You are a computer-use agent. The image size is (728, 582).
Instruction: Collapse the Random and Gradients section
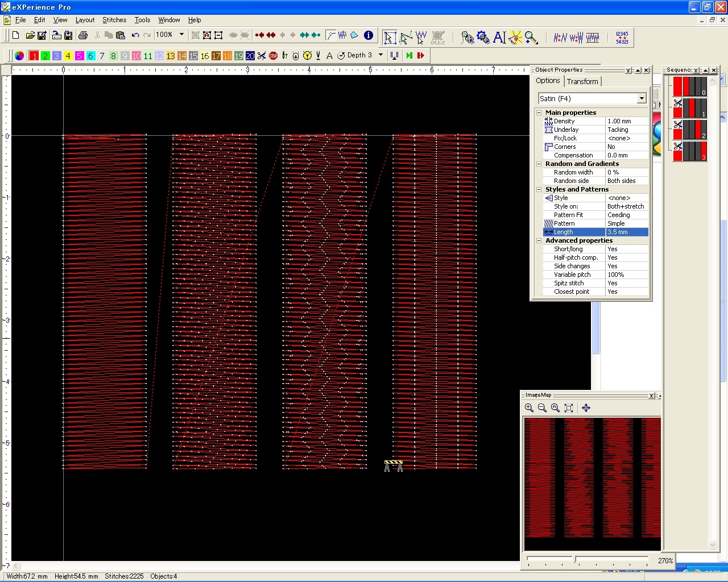tap(539, 164)
